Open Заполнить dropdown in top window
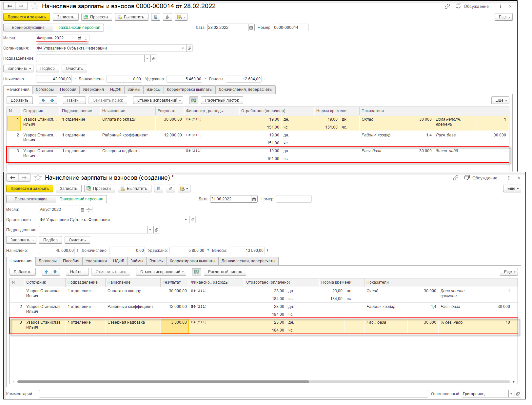Image resolution: width=532 pixels, height=405 pixels. coord(18,69)
